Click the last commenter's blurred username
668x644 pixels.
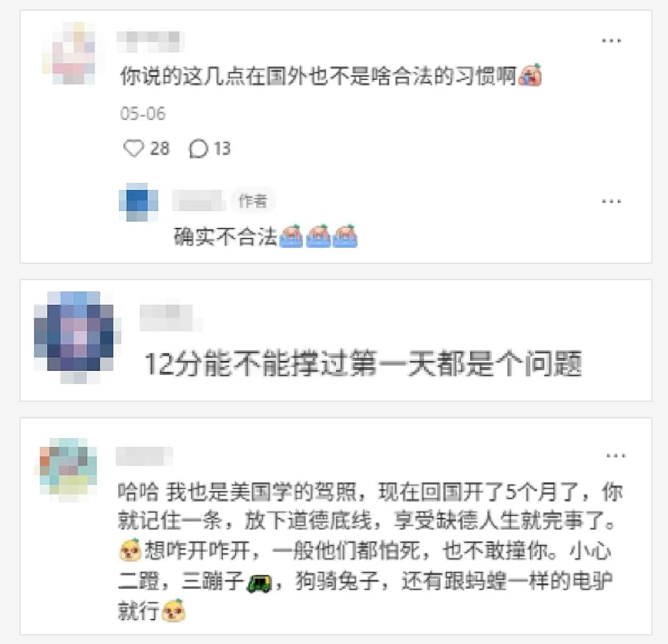[x=144, y=456]
